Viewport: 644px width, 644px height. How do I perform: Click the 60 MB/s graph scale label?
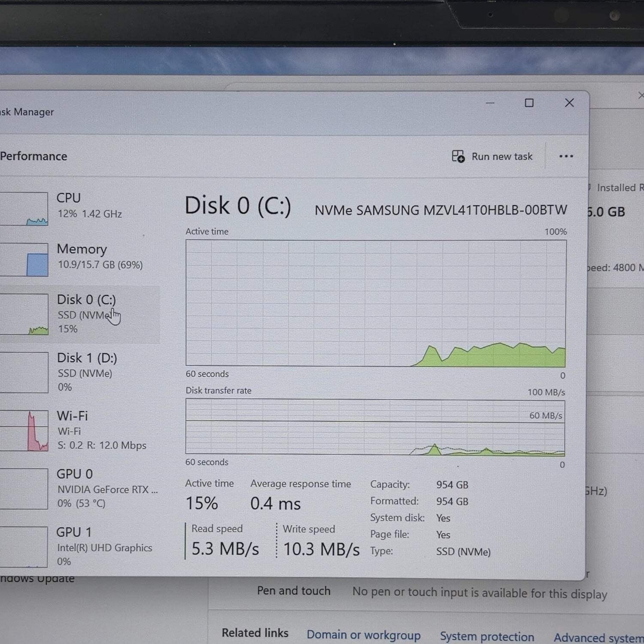tap(546, 416)
